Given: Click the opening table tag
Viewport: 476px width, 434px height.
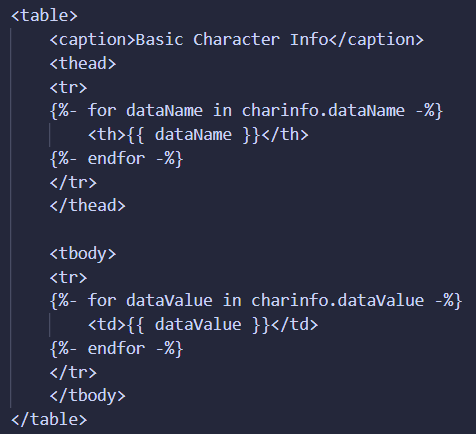Looking at the screenshot, I should pos(44,16).
